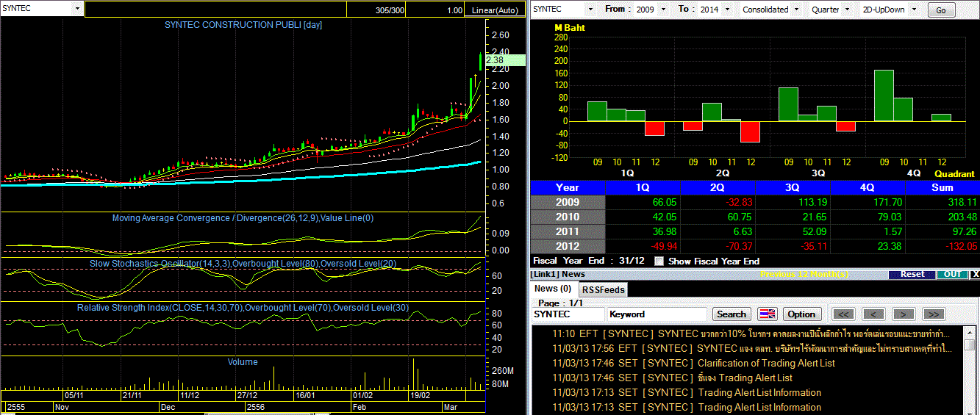Go to first news page with << button
This screenshot has height=415, width=980.
[x=843, y=314]
